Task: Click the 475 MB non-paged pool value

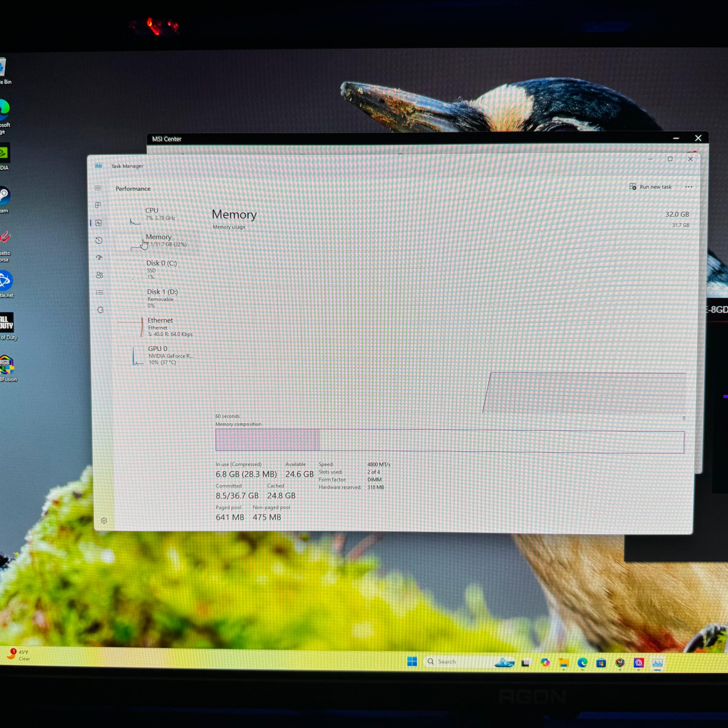Action: coord(267,517)
